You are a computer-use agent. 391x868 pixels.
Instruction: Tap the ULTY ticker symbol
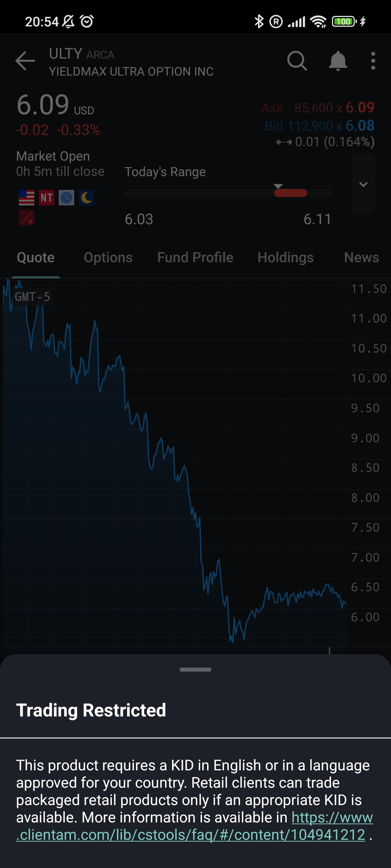point(66,54)
